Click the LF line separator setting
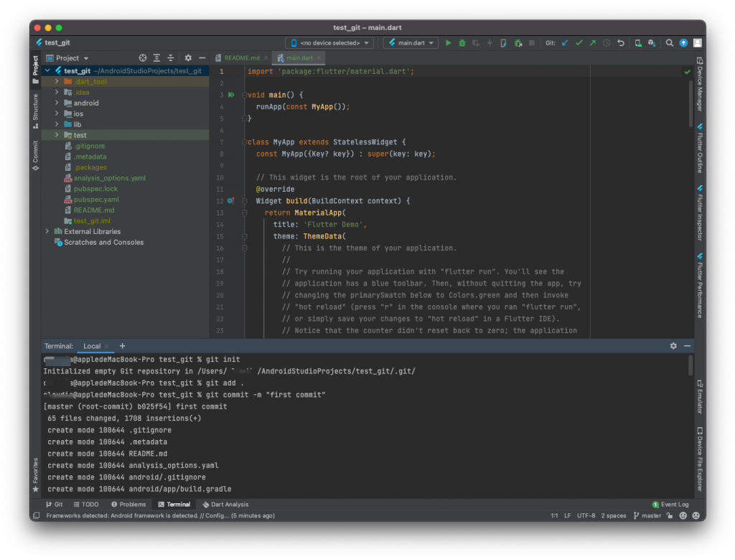Image resolution: width=735 pixels, height=560 pixels. click(x=567, y=515)
